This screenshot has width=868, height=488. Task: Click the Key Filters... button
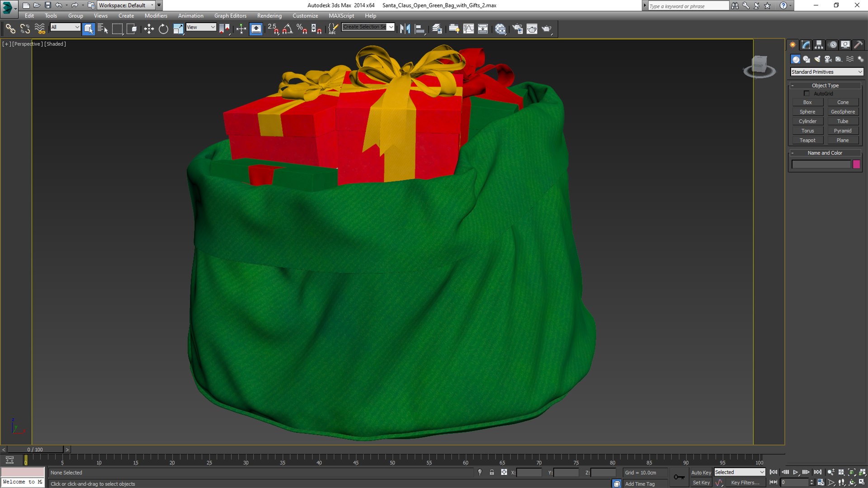click(745, 483)
